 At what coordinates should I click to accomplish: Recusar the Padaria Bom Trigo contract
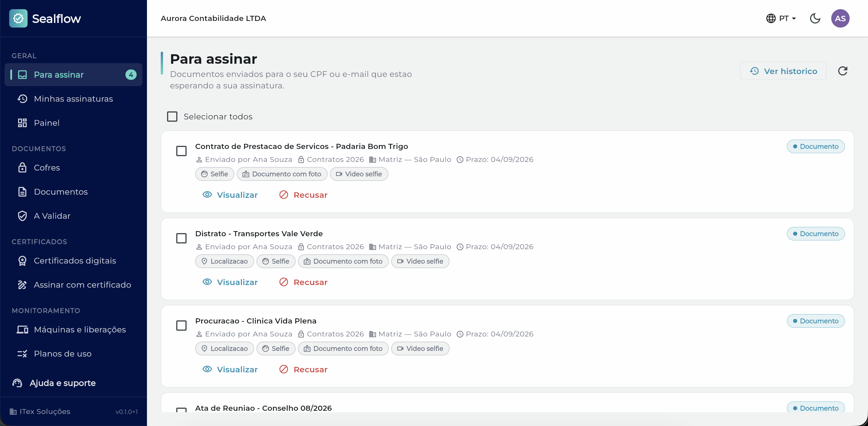coord(303,195)
